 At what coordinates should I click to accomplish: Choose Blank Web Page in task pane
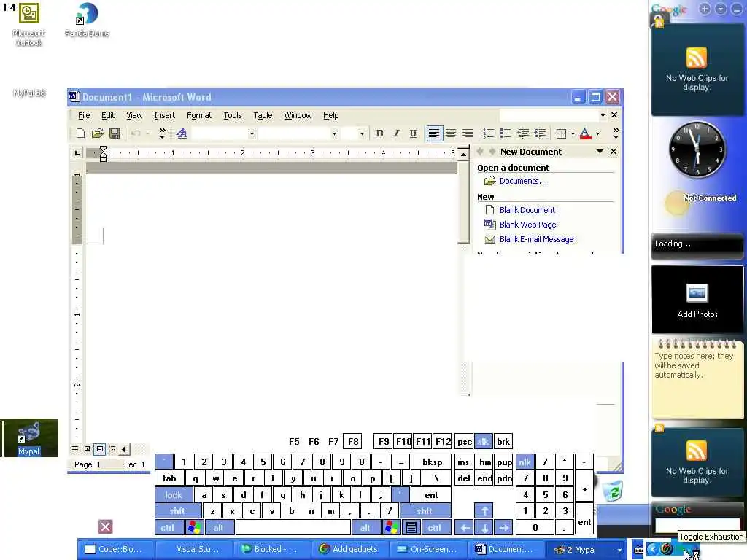[x=528, y=225]
